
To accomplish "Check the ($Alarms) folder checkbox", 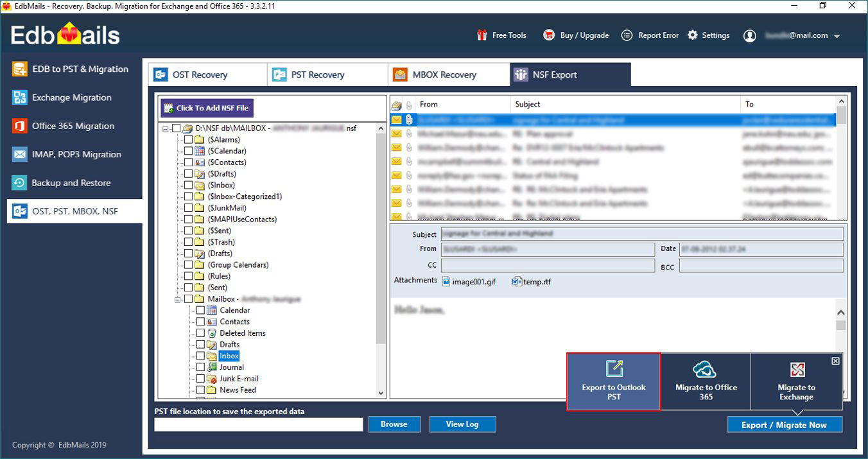I will pos(188,139).
